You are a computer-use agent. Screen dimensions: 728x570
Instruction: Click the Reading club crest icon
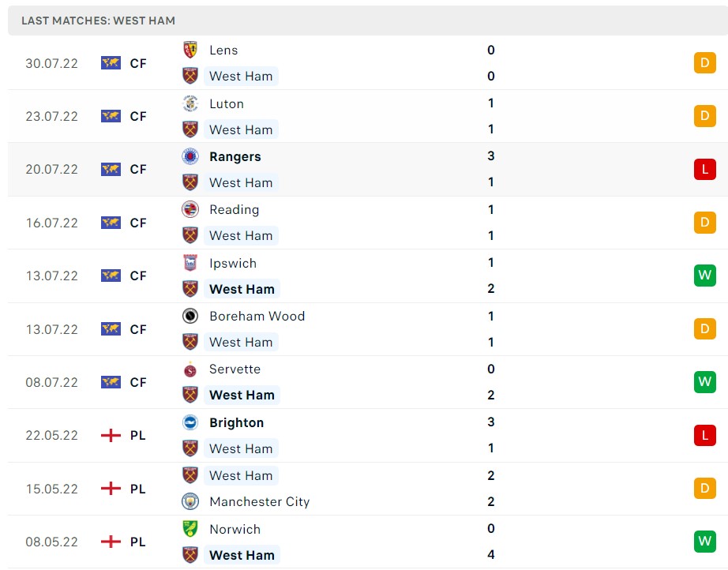coord(190,210)
